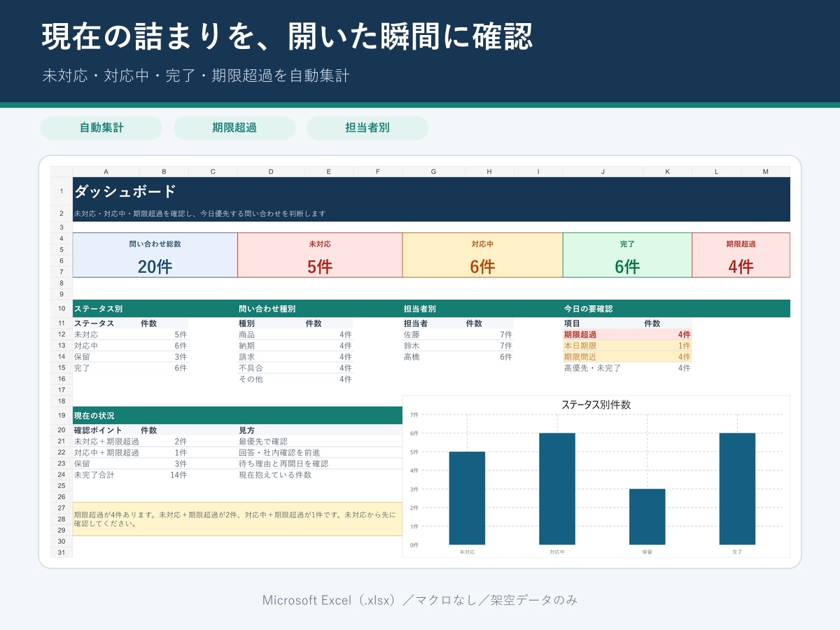Click the 期限超過 4件 summary card
This screenshot has height=630, width=840.
(741, 255)
